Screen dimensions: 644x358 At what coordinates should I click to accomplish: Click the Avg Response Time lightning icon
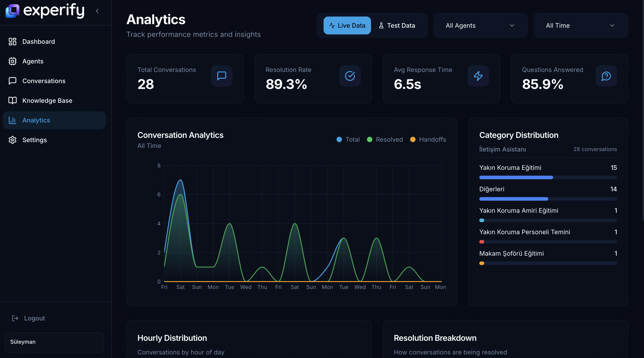click(478, 76)
